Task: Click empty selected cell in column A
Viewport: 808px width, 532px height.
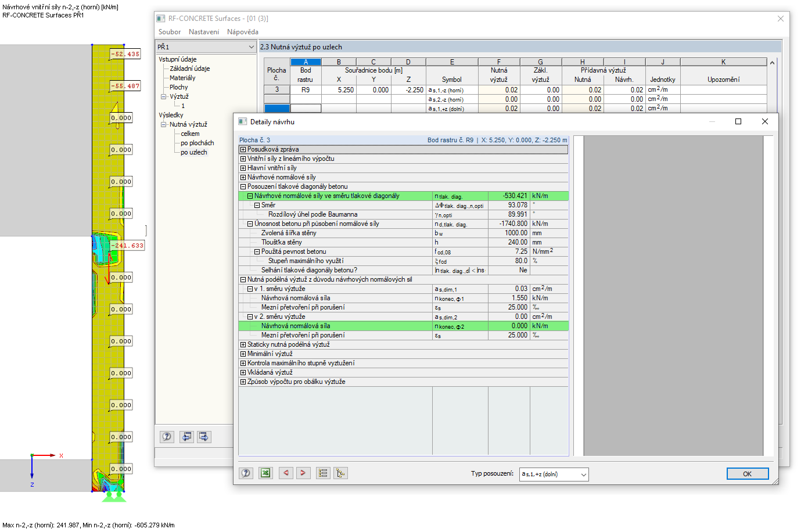Action: (x=306, y=108)
